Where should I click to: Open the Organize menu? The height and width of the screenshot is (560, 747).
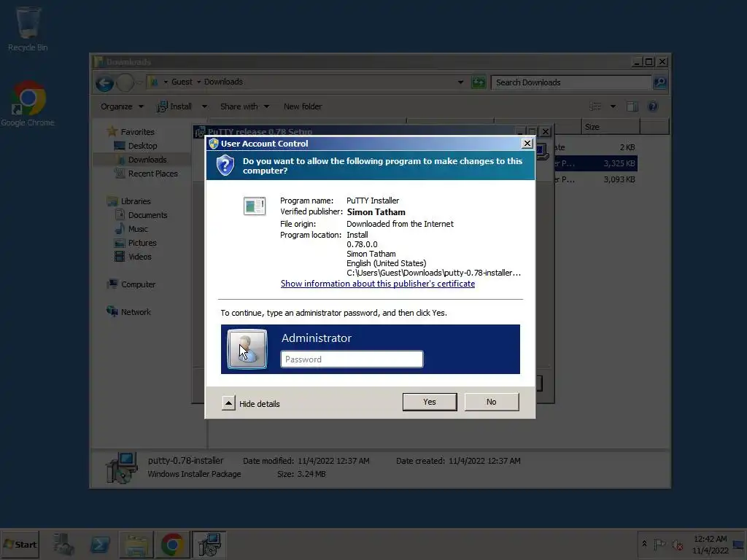122,106
